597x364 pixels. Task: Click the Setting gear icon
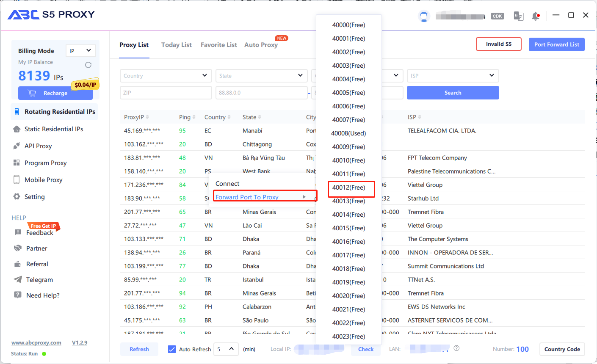[x=17, y=196]
